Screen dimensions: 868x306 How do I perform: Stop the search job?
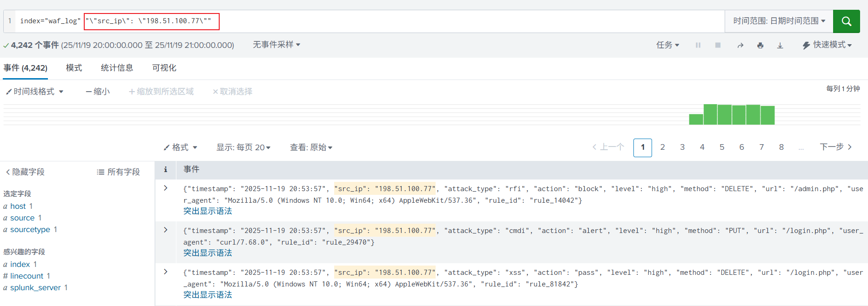pos(718,45)
